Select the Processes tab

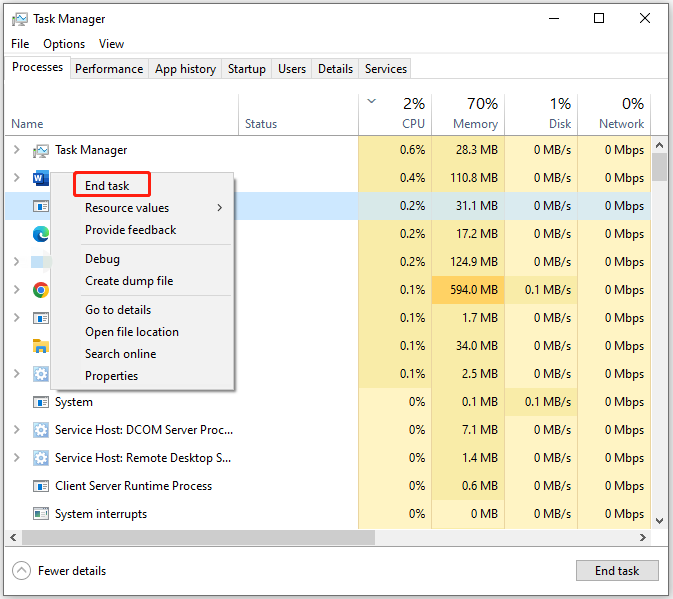37,67
